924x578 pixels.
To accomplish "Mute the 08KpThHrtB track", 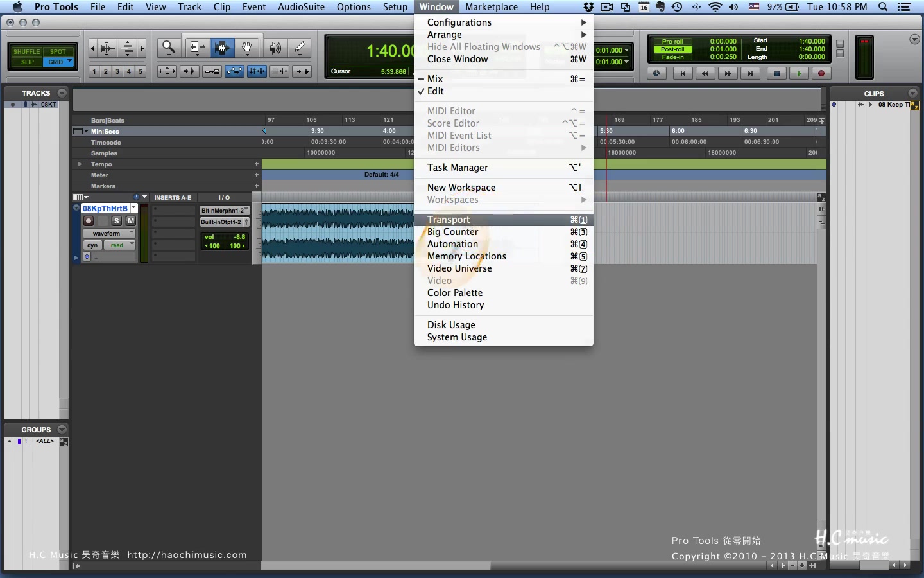I will click(130, 221).
